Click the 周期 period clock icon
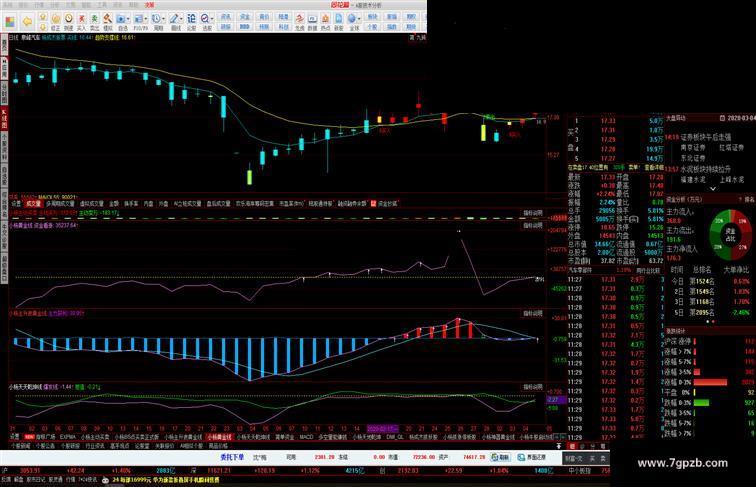756x487 pixels. pyautogui.click(x=157, y=22)
